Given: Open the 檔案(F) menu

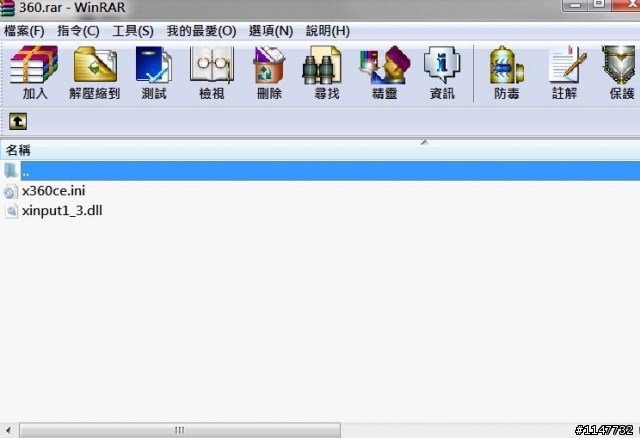Looking at the screenshot, I should 24,31.
